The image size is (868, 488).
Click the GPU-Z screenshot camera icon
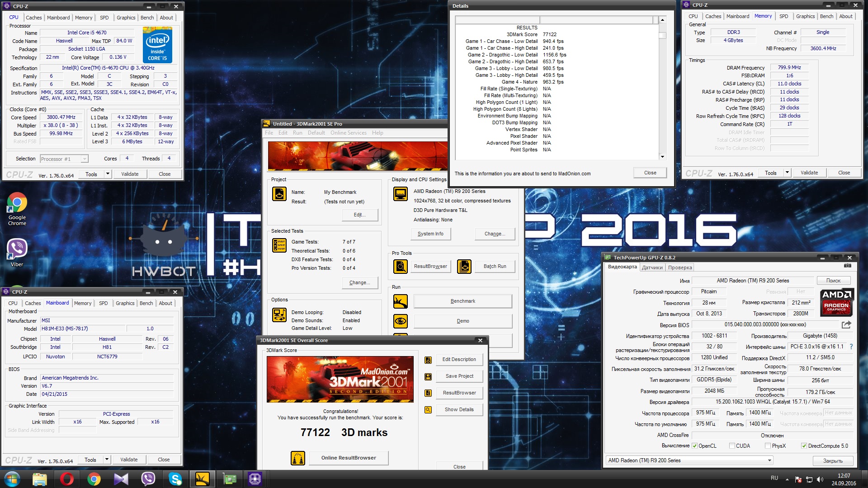[x=848, y=266]
